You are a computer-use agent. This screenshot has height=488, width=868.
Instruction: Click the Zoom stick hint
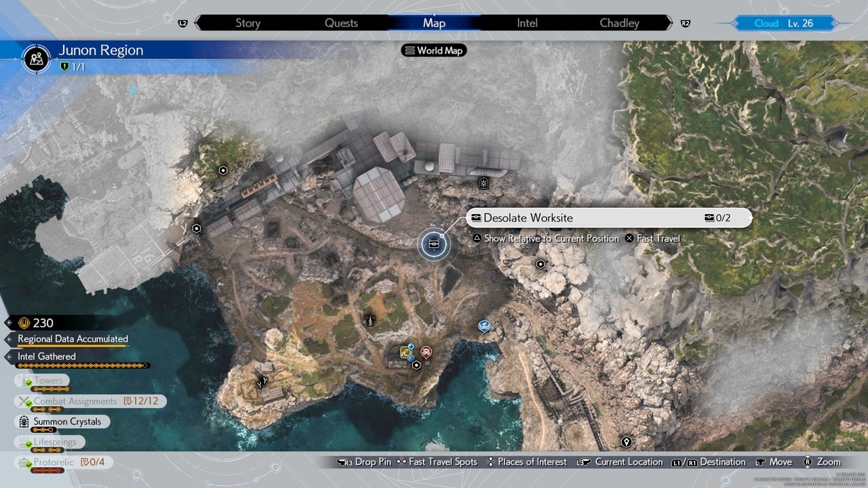coord(821,462)
